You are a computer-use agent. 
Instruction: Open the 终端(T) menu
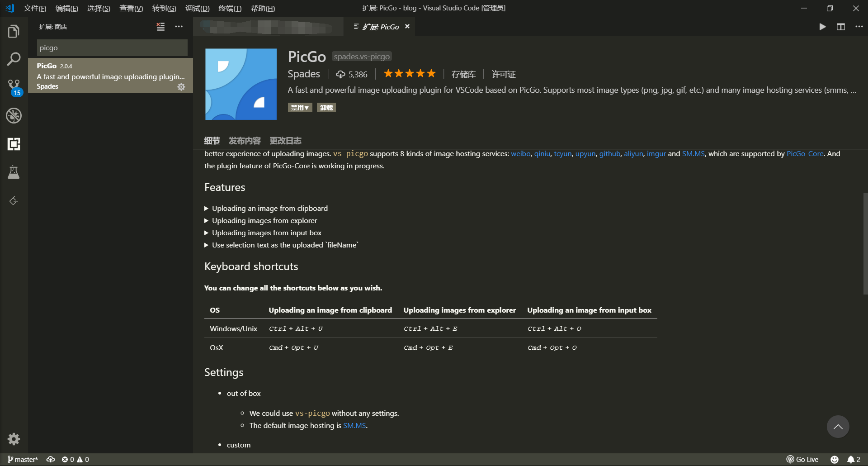point(230,8)
